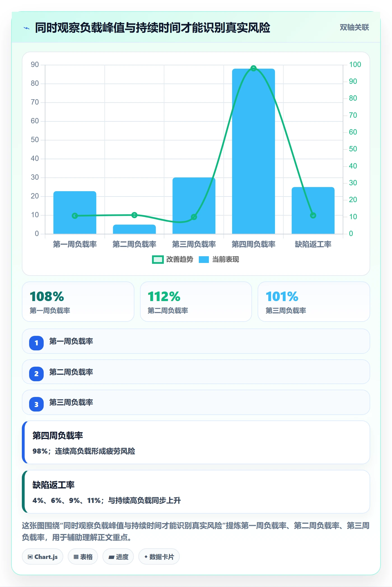Click the 改善趋势 legend label

pos(179,260)
